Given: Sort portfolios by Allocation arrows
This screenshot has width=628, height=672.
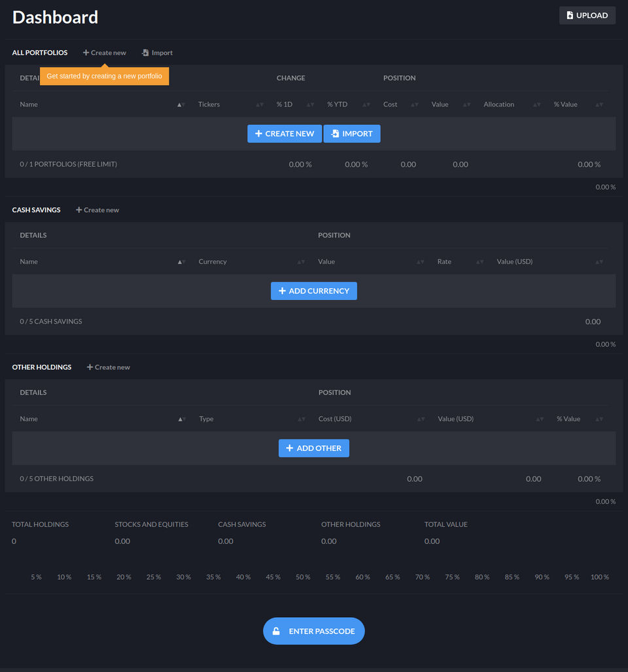Looking at the screenshot, I should pos(536,105).
